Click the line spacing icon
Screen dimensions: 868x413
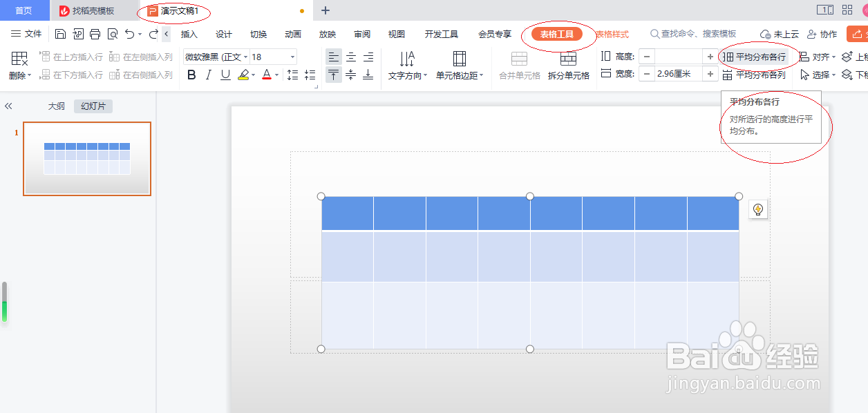coord(293,75)
